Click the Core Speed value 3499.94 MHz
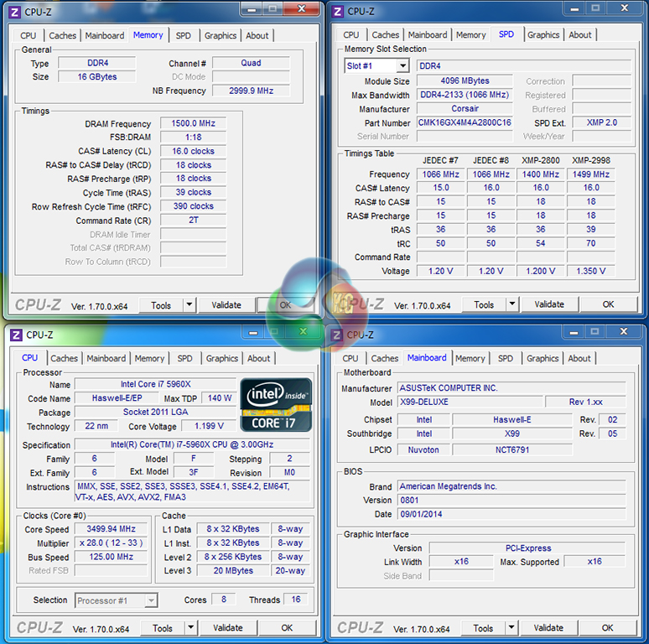The height and width of the screenshot is (644, 649). 110,529
